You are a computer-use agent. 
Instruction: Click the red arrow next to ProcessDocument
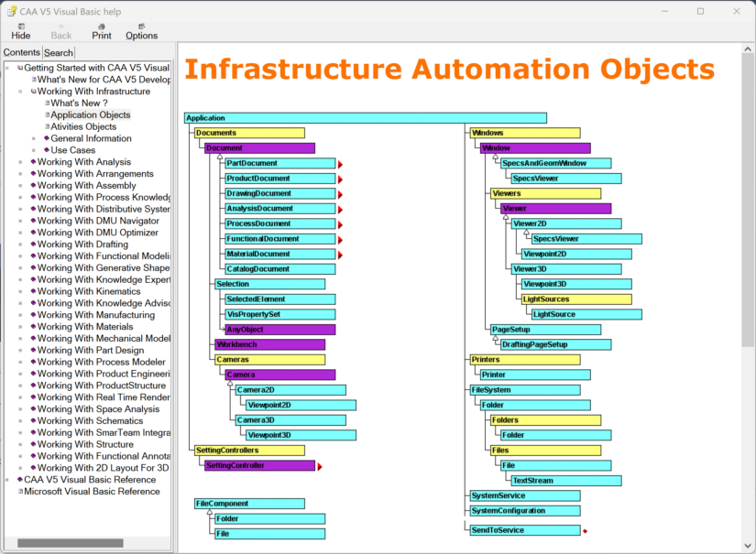click(340, 223)
